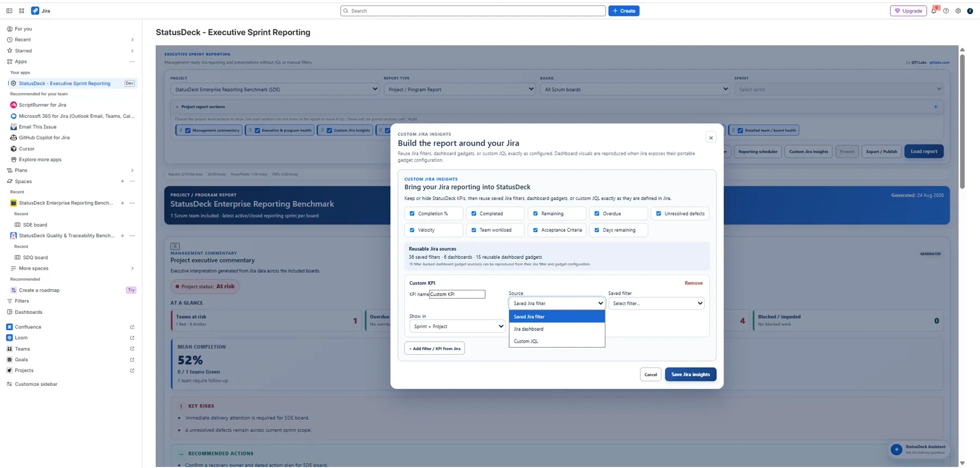The width and height of the screenshot is (980, 468).
Task: Open Goals from the sidebar
Action: pyautogui.click(x=21, y=360)
